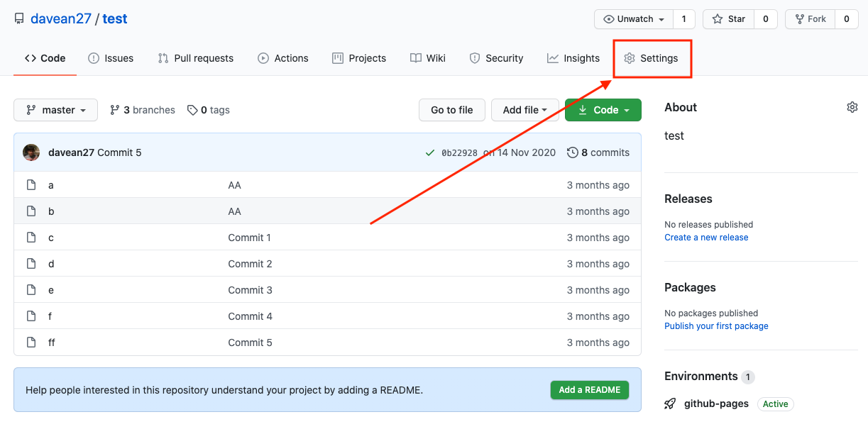
Task: Click Publish your first package link
Action: [716, 326]
